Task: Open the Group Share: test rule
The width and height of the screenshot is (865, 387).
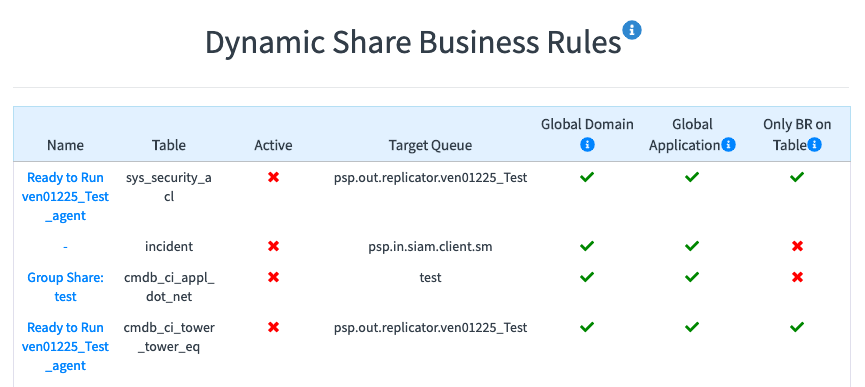Action: click(65, 287)
